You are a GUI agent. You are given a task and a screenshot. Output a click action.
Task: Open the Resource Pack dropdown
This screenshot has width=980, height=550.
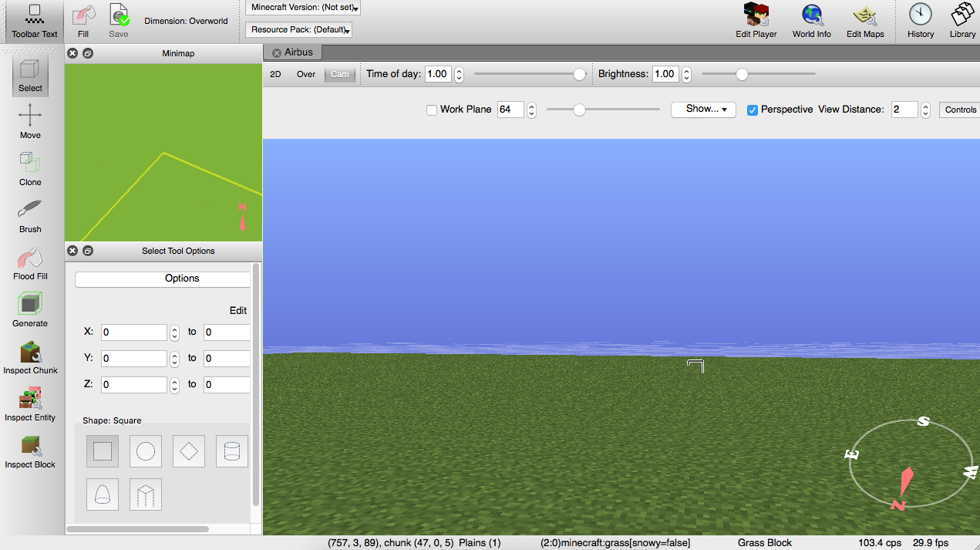[x=299, y=30]
